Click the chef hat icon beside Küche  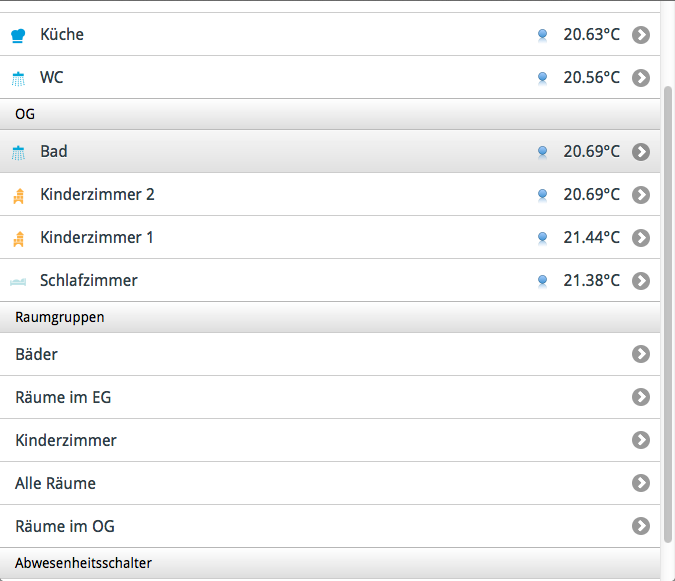[x=18, y=35]
